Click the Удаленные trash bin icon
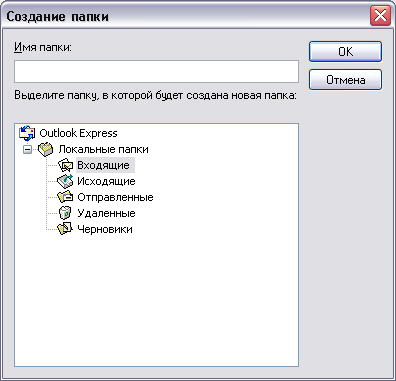 click(x=65, y=213)
